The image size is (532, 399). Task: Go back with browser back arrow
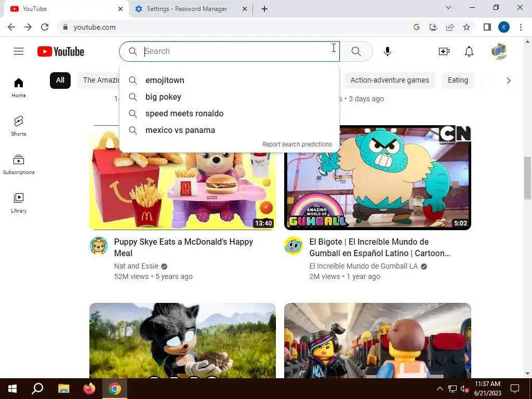11,27
